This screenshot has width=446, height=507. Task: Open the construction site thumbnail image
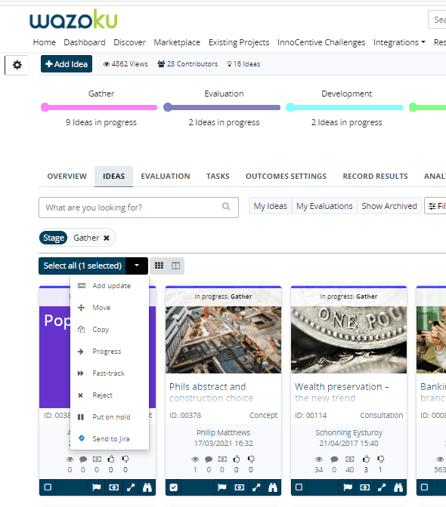(x=223, y=340)
